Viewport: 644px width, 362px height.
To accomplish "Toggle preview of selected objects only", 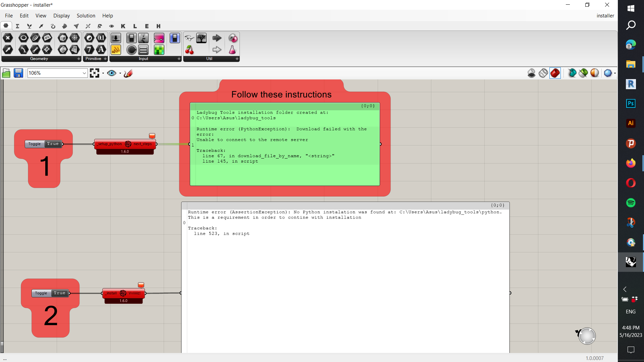I will click(x=583, y=73).
